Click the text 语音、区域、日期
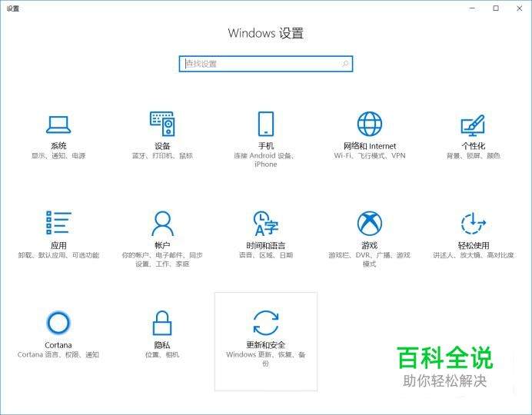The image size is (532, 415). click(266, 255)
